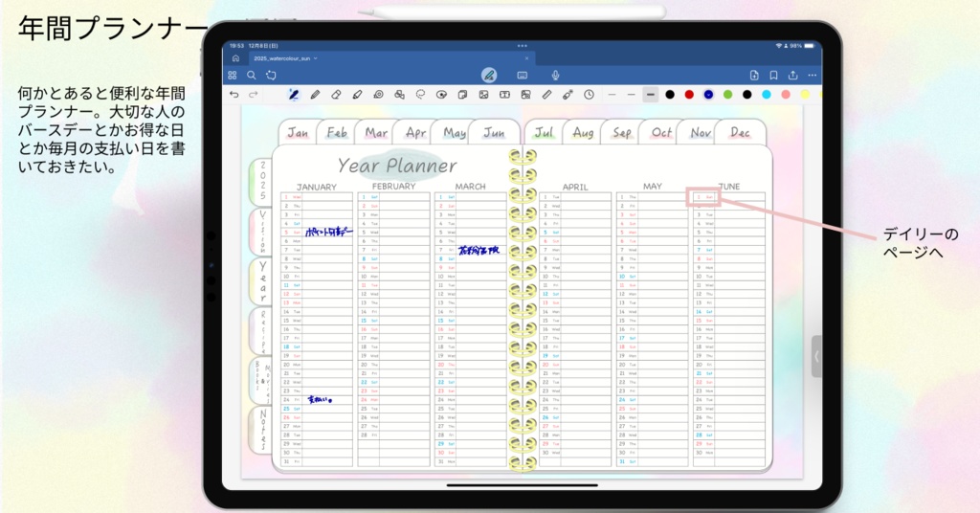
Task: Jump to the Jan planner tab
Action: click(x=299, y=132)
